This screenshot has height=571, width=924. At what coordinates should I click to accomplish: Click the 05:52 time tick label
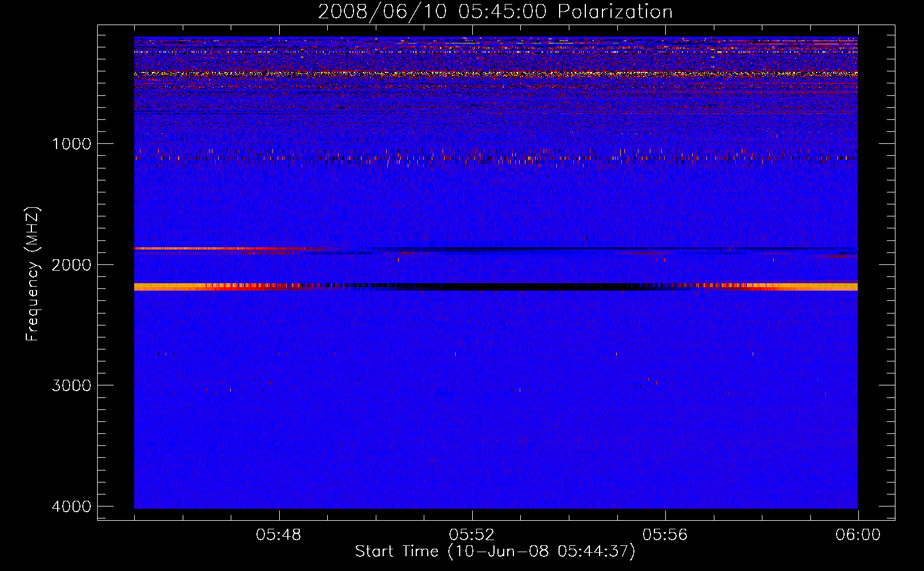coord(472,535)
